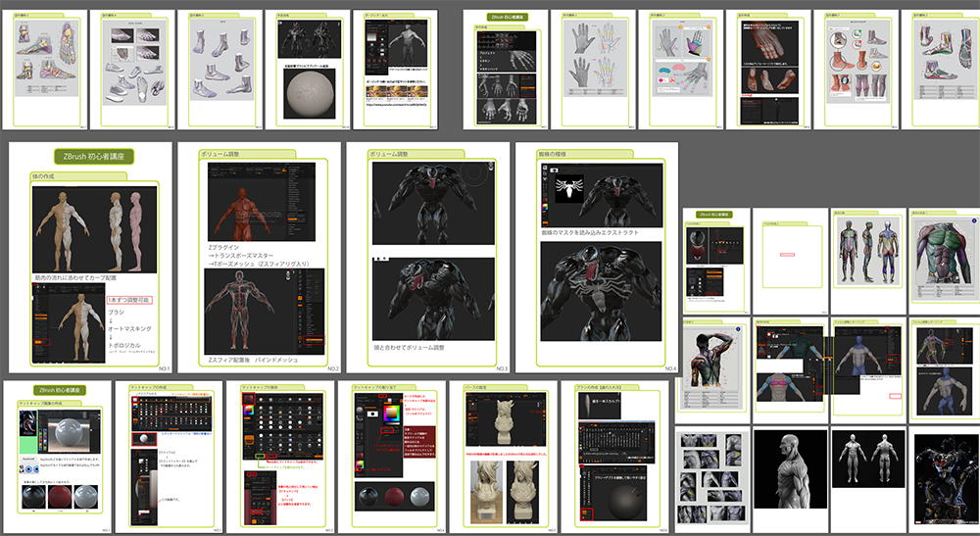Open the dark foot sculpting page
The image size is (980, 536).
[x=768, y=70]
